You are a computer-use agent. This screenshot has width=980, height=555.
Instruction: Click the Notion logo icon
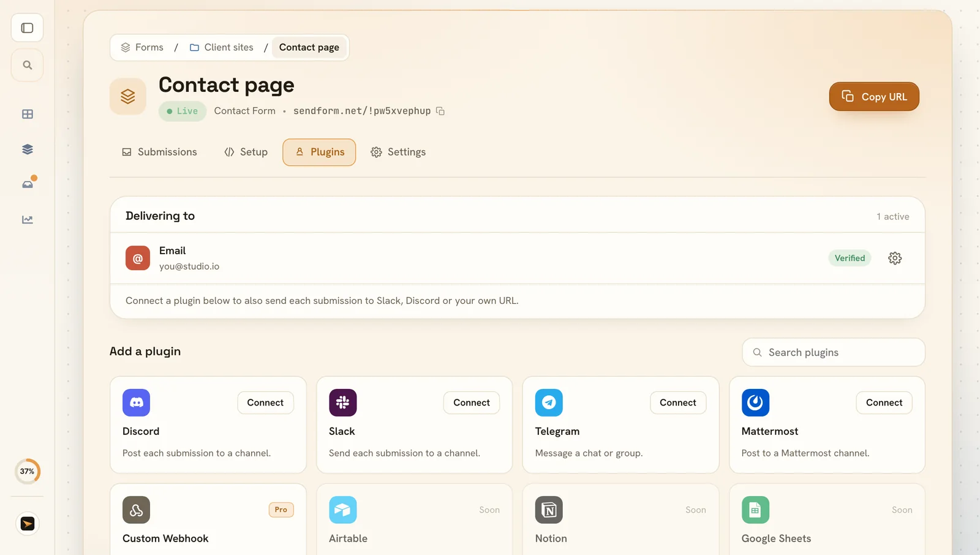coord(549,510)
